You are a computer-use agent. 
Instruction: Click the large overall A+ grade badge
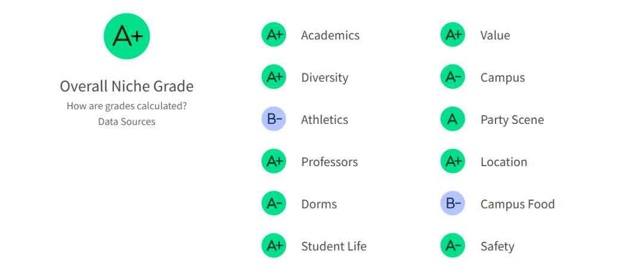[126, 36]
